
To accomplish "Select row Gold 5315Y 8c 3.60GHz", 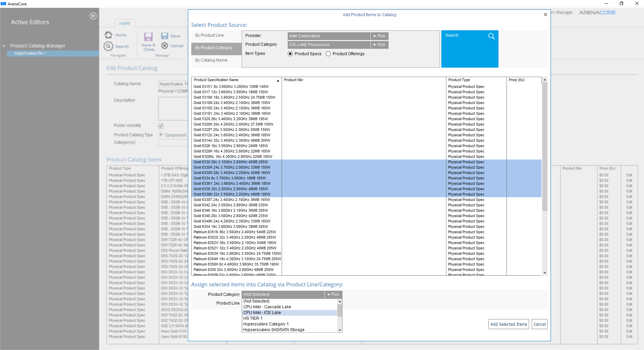I will pos(366,87).
